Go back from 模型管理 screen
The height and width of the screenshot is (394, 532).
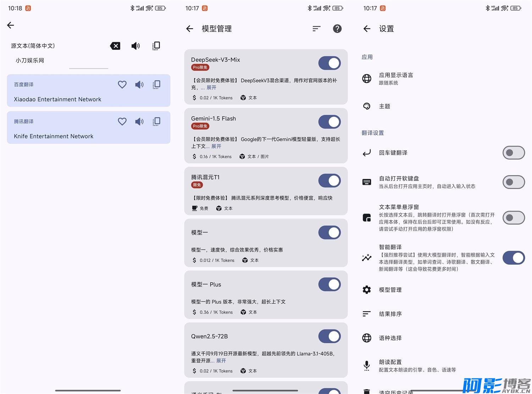(190, 29)
